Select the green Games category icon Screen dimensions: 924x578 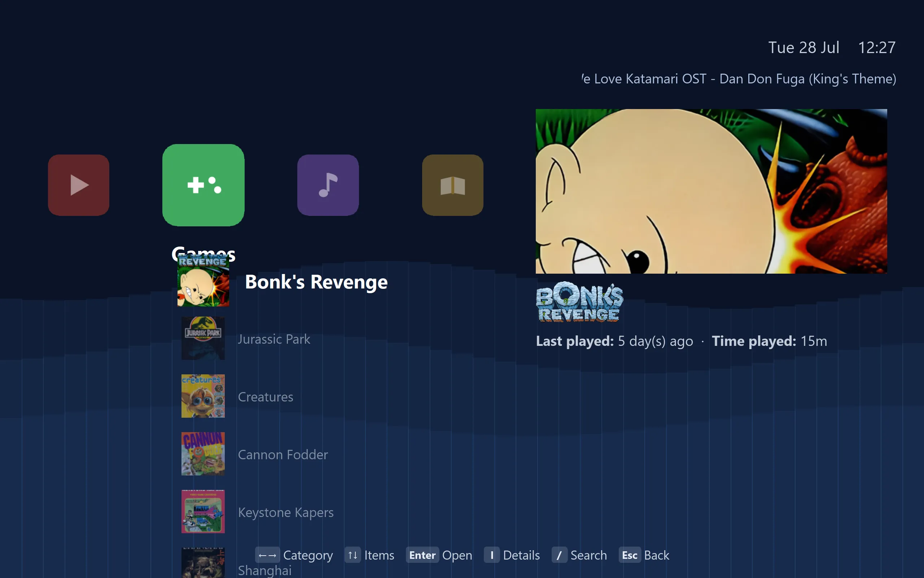tap(203, 185)
